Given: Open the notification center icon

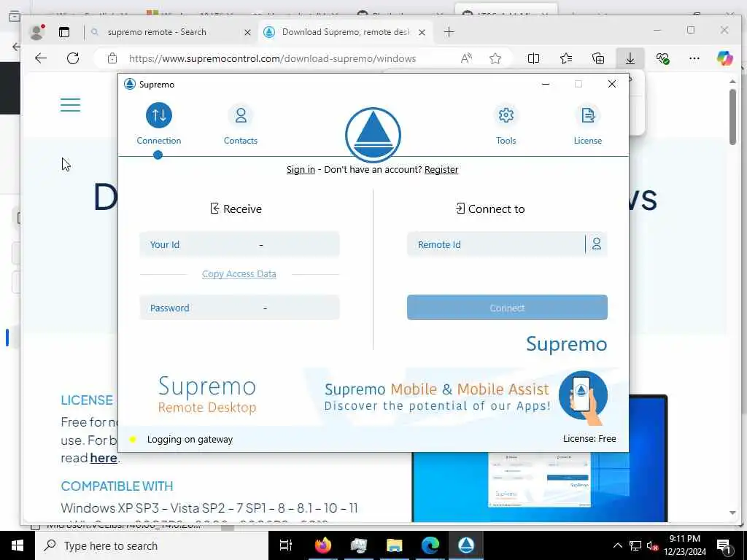Looking at the screenshot, I should 724,545.
